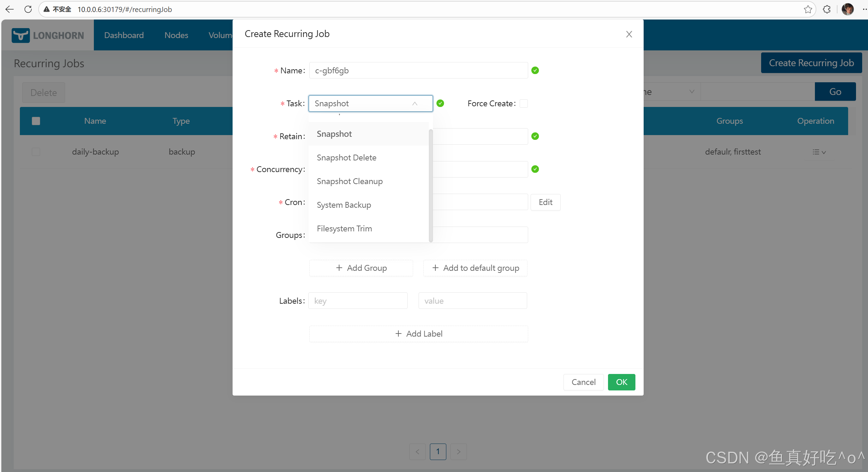
Task: Open the Dashboard nav tab
Action: [124, 35]
